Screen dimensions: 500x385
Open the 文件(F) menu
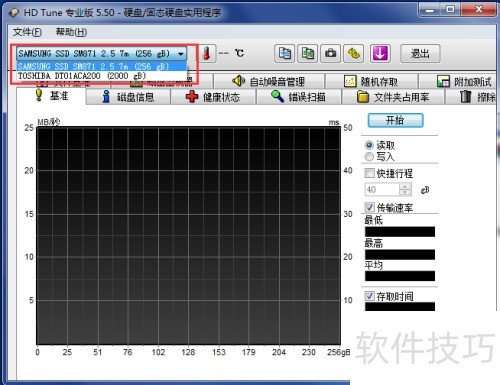click(x=27, y=32)
